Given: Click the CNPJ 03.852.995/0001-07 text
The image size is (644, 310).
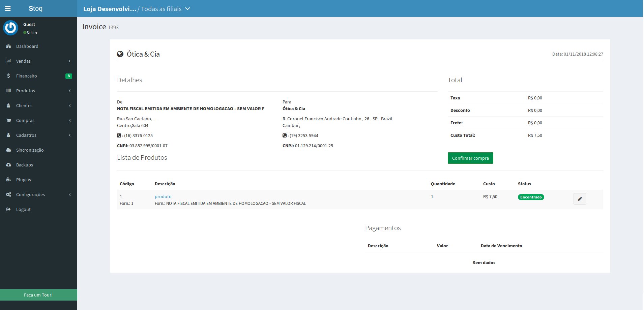Looking at the screenshot, I should 142,146.
